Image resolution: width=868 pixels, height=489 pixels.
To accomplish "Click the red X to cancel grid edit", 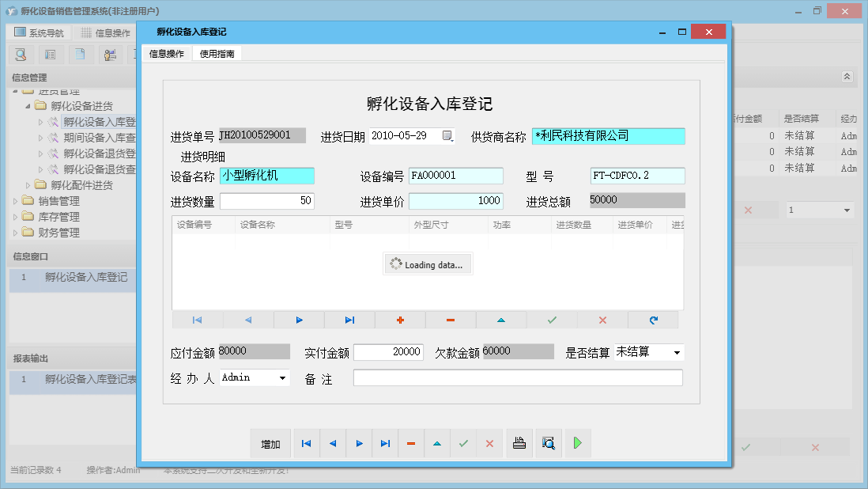I will (601, 320).
